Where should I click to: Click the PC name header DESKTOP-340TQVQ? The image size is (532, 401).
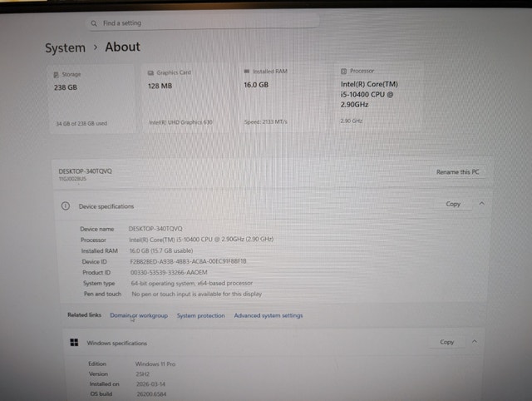point(85,171)
